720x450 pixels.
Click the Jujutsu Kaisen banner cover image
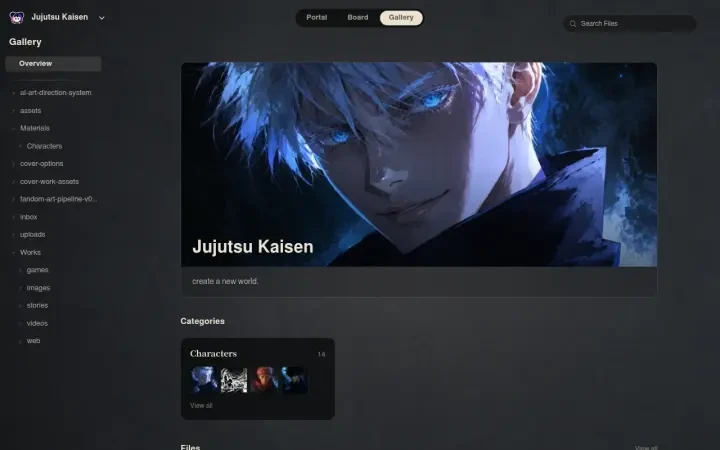point(419,164)
